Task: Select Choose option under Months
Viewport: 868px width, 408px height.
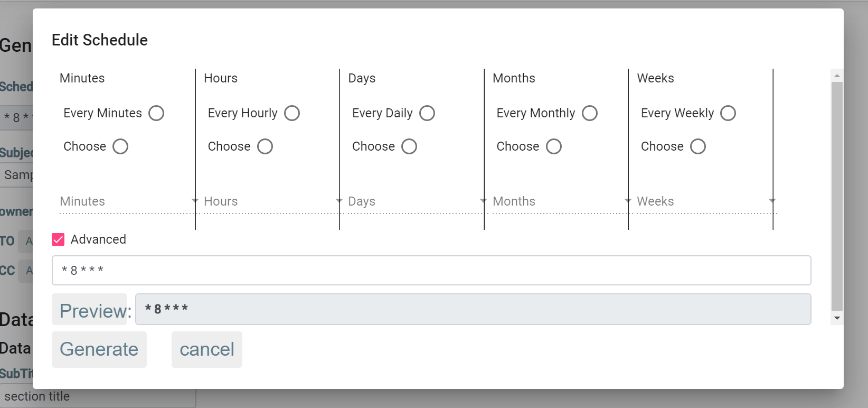Action: coord(554,146)
